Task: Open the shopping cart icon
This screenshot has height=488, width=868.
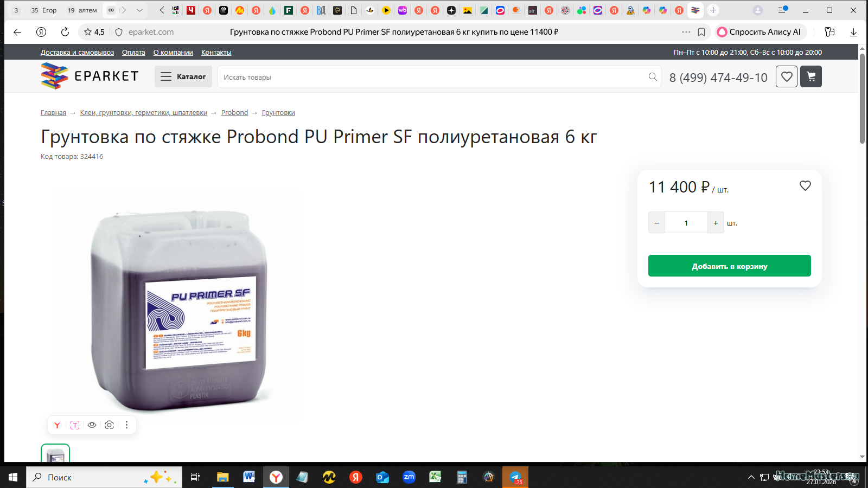Action: [811, 76]
